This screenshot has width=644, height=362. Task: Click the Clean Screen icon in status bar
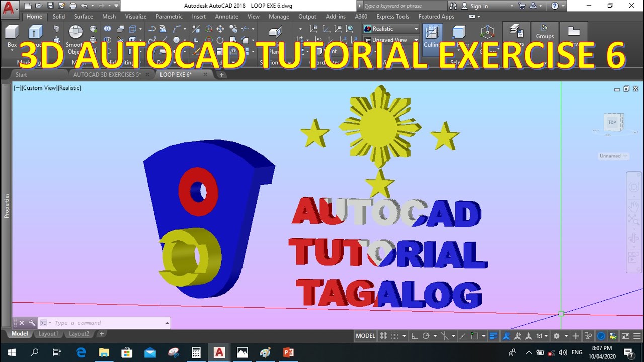pyautogui.click(x=625, y=336)
